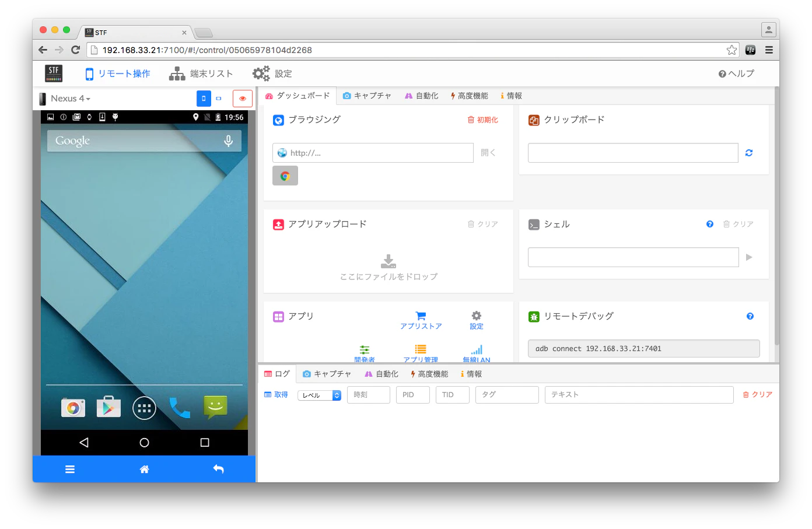Open shell help question icon
The image size is (812, 529).
tap(710, 224)
